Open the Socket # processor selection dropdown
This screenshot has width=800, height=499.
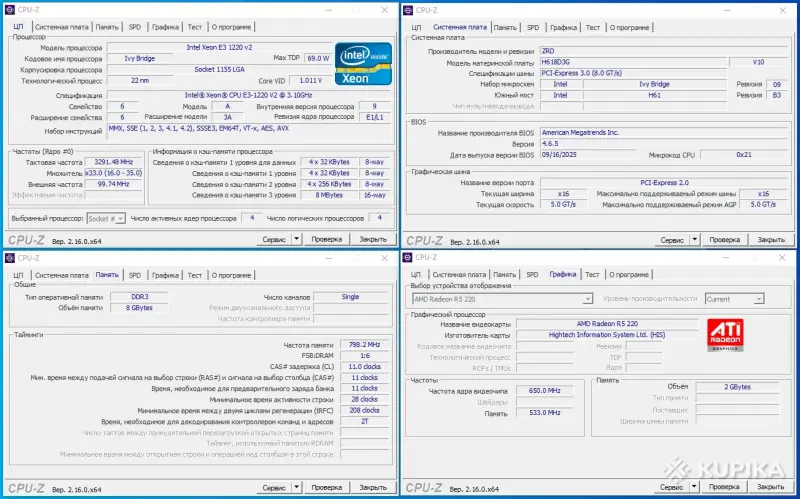tap(106, 218)
